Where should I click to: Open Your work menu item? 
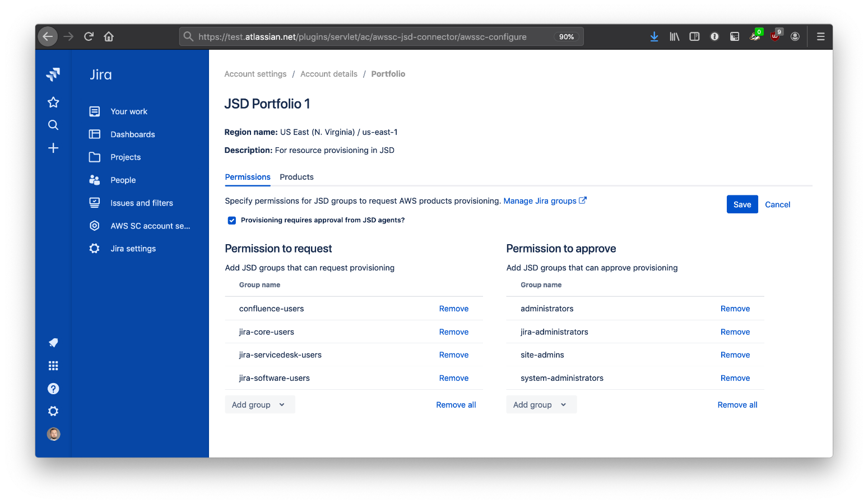coord(129,111)
